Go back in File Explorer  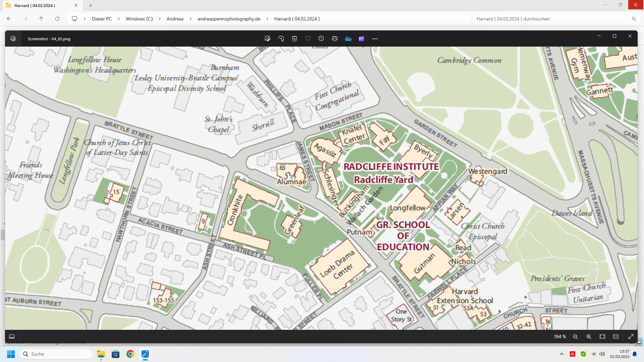pos(9,19)
